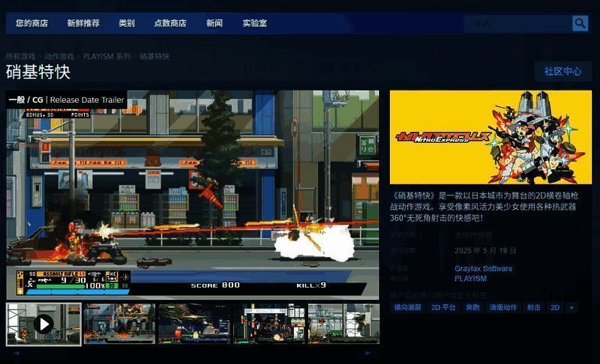This screenshot has height=364, width=600.
Task: Open the 实验室 tab
Action: pos(255,23)
